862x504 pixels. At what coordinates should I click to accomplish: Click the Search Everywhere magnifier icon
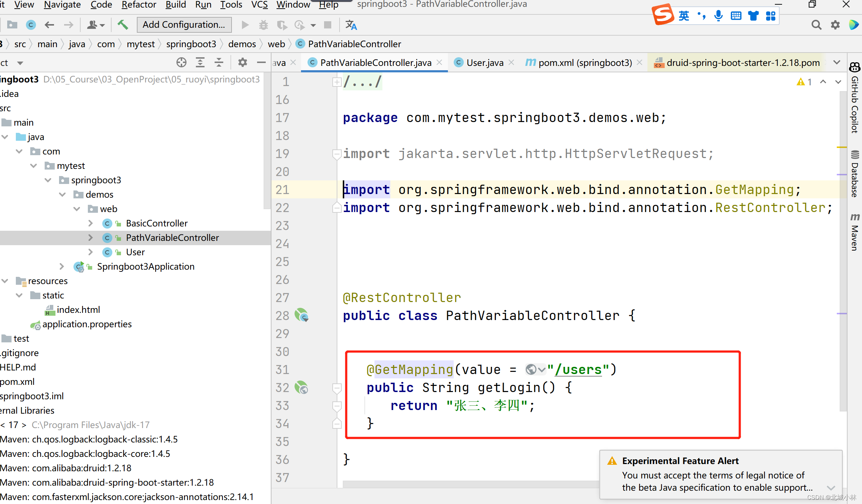(x=816, y=25)
